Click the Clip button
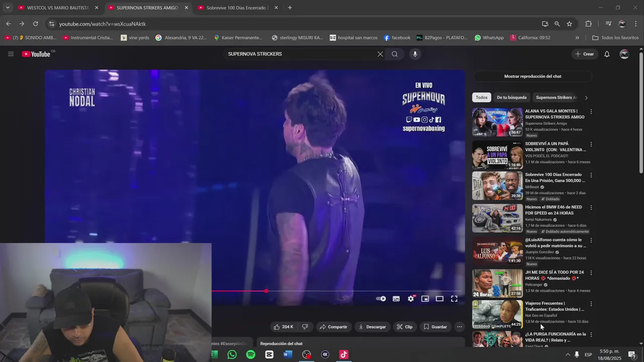This screenshot has height=362, width=644. pyautogui.click(x=405, y=327)
